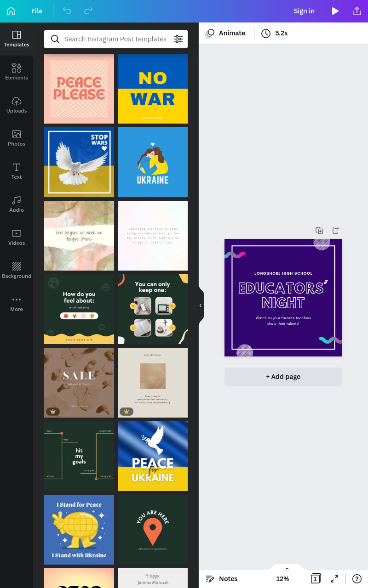Image resolution: width=368 pixels, height=588 pixels.
Task: Click the crown icon on Sale template
Action: (53, 411)
